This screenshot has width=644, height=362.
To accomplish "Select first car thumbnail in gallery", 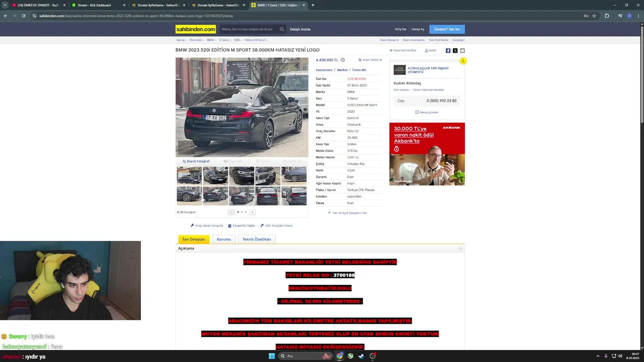I will pos(189,176).
